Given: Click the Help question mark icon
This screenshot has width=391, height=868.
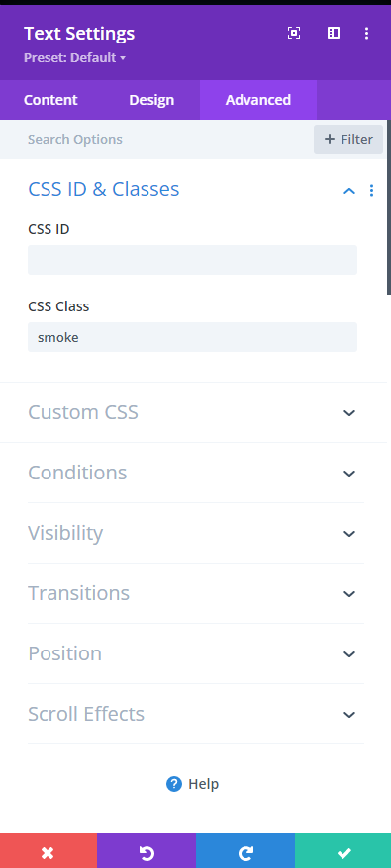Looking at the screenshot, I should pyautogui.click(x=174, y=784).
